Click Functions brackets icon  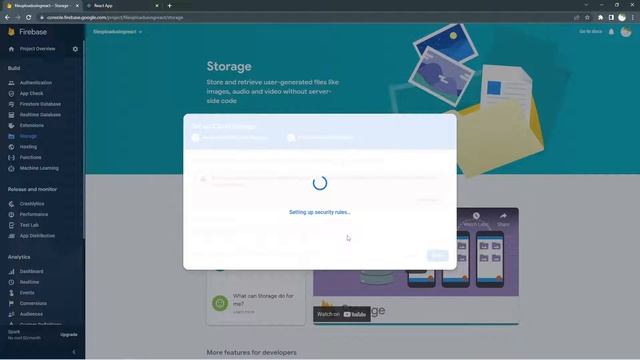click(x=11, y=157)
